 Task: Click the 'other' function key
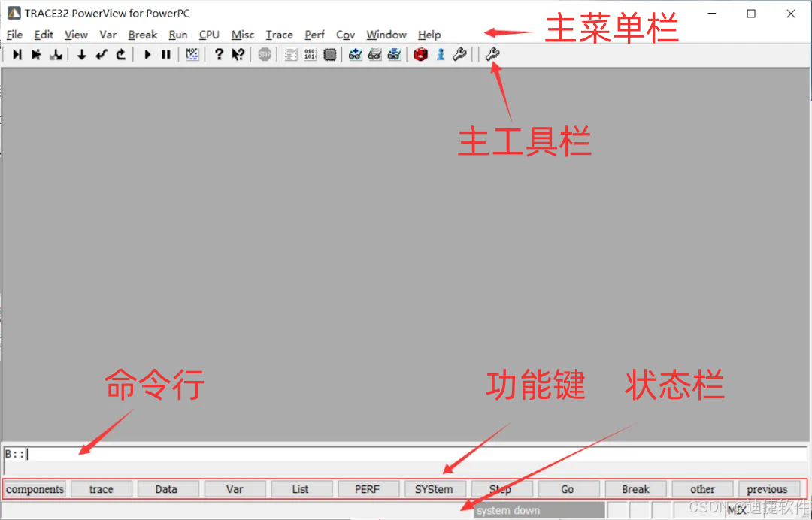coord(702,489)
